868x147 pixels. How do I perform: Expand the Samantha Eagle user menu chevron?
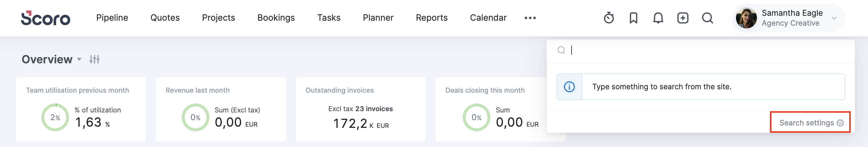pos(834,18)
